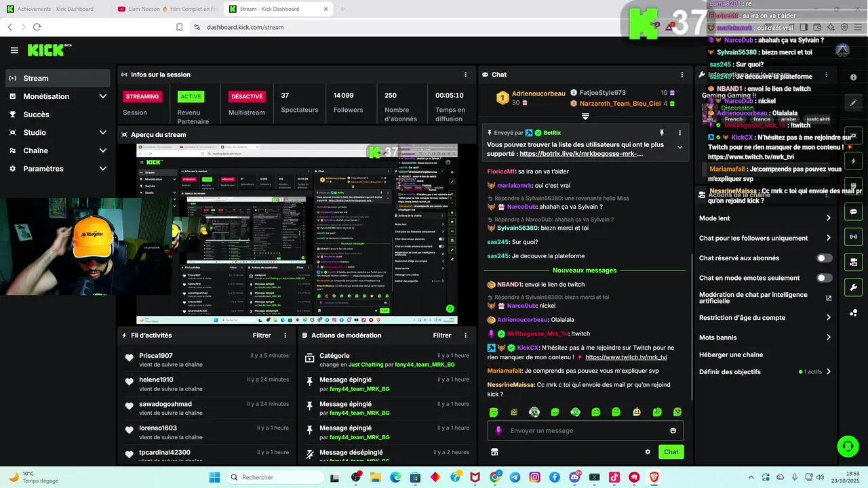Screen dimensions: 868x488
Task: Switch to Achievements - Kick Dashboard tab
Action: click(x=54, y=9)
